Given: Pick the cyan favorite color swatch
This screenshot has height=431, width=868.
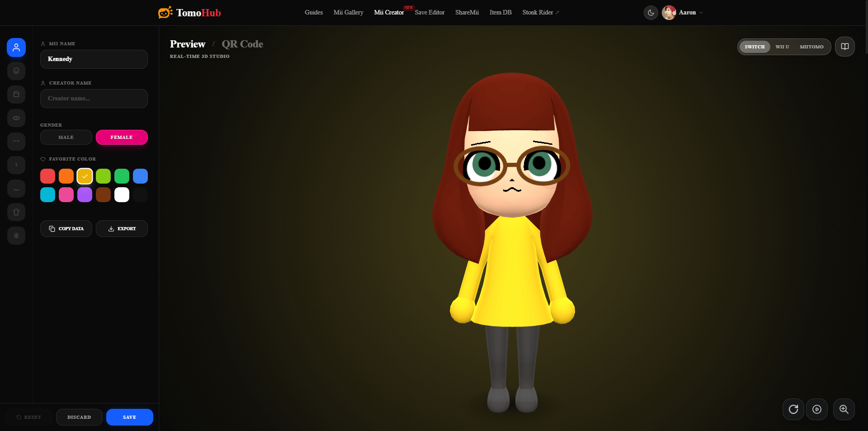Looking at the screenshot, I should pos(47,194).
